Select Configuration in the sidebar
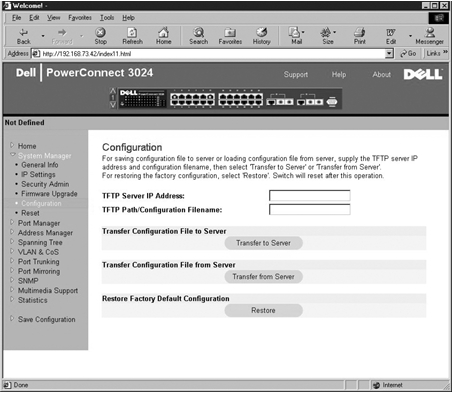Screen dimensions: 462x402 click(41, 203)
